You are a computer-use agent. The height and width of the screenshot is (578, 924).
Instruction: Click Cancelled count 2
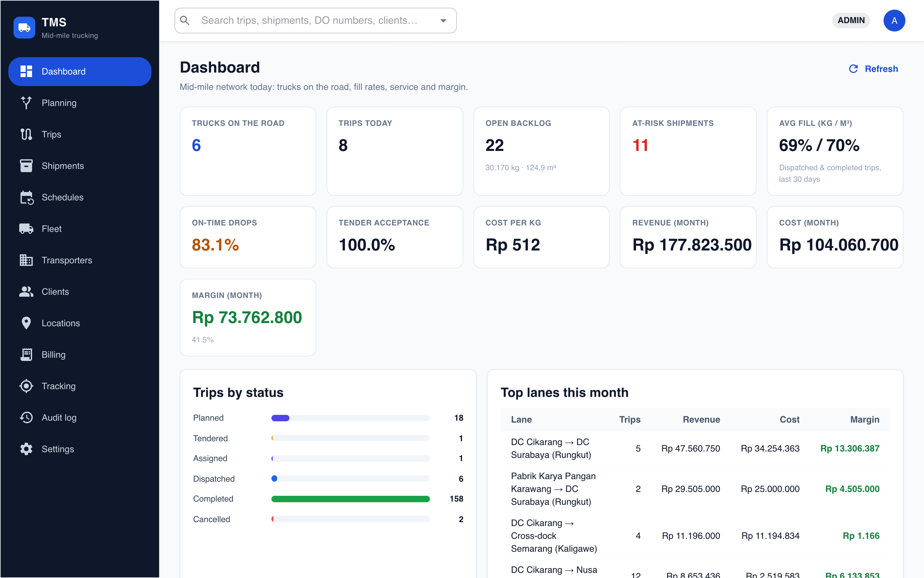coord(461,519)
